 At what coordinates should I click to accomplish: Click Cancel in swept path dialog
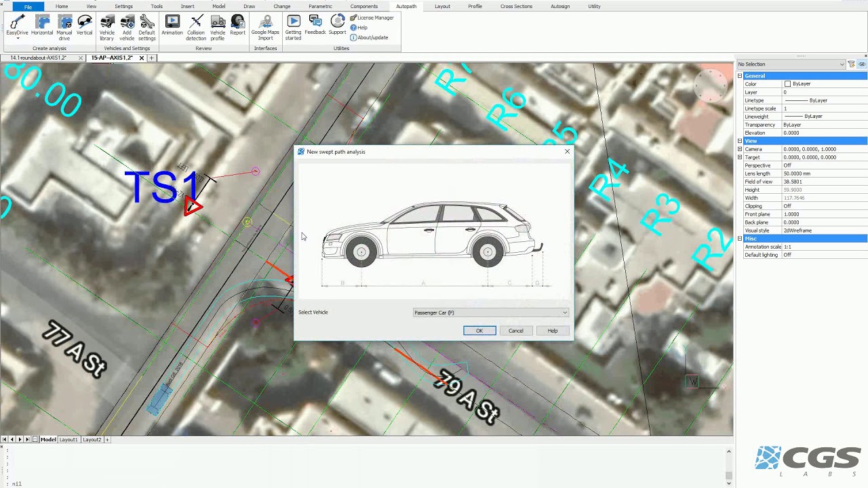coord(516,331)
